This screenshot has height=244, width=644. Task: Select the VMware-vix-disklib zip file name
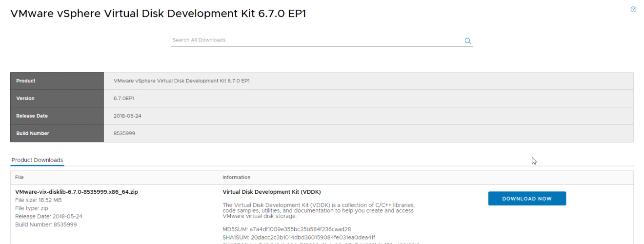coord(77,192)
